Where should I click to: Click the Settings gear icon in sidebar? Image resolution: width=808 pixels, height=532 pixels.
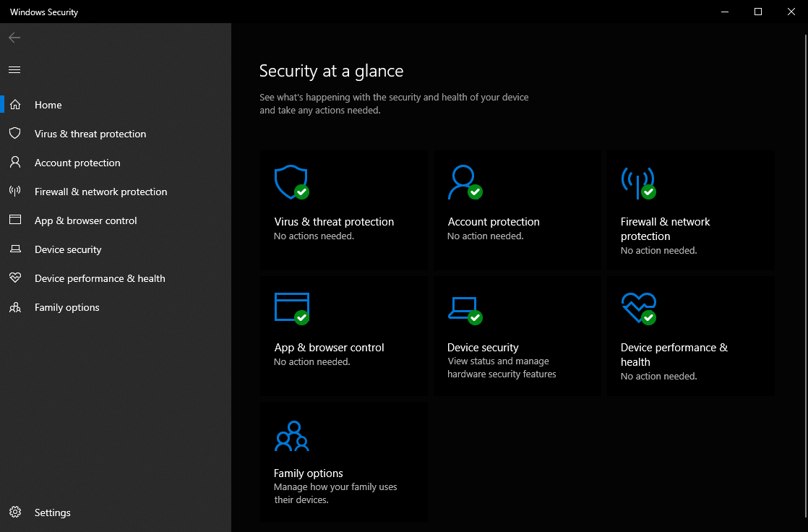[x=14, y=512]
